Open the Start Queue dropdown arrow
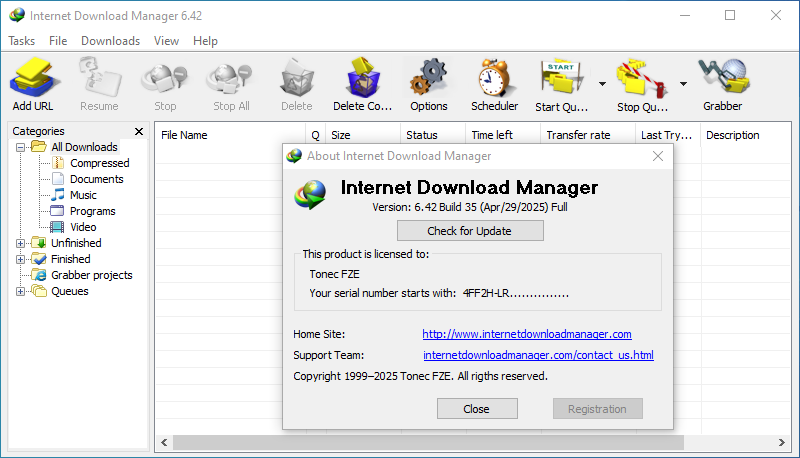 602,84
